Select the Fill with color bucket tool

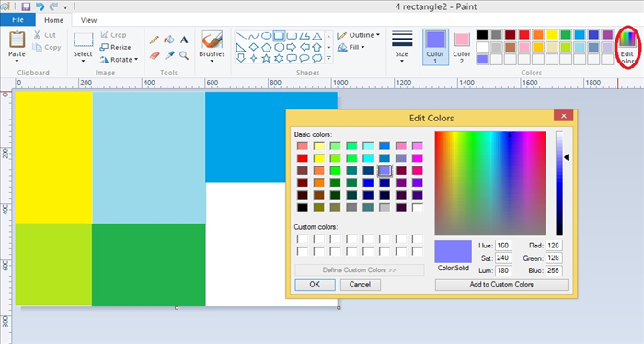click(169, 40)
